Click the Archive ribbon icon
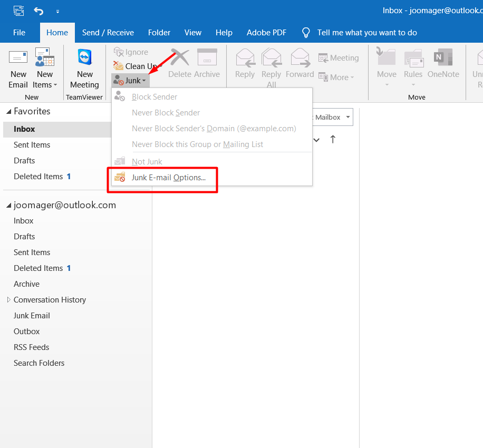The image size is (483, 448). point(207,58)
